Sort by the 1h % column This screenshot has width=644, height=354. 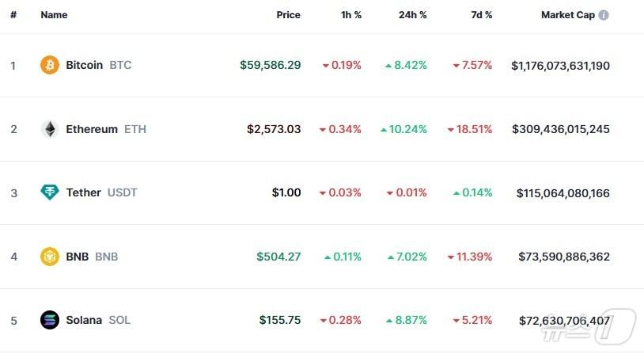(349, 15)
